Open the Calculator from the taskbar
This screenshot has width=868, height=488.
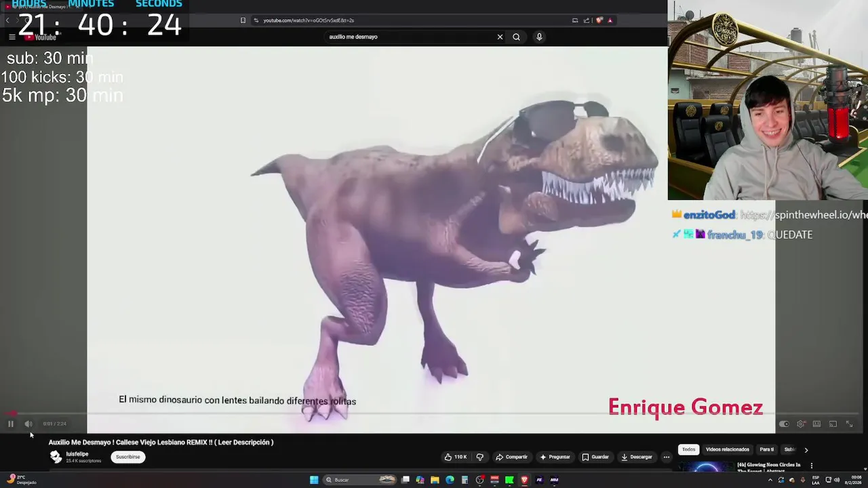click(465, 480)
